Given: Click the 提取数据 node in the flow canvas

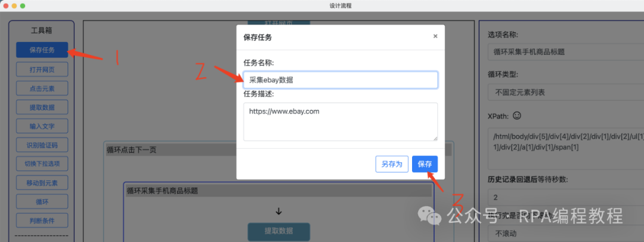Looking at the screenshot, I should click(x=278, y=231).
